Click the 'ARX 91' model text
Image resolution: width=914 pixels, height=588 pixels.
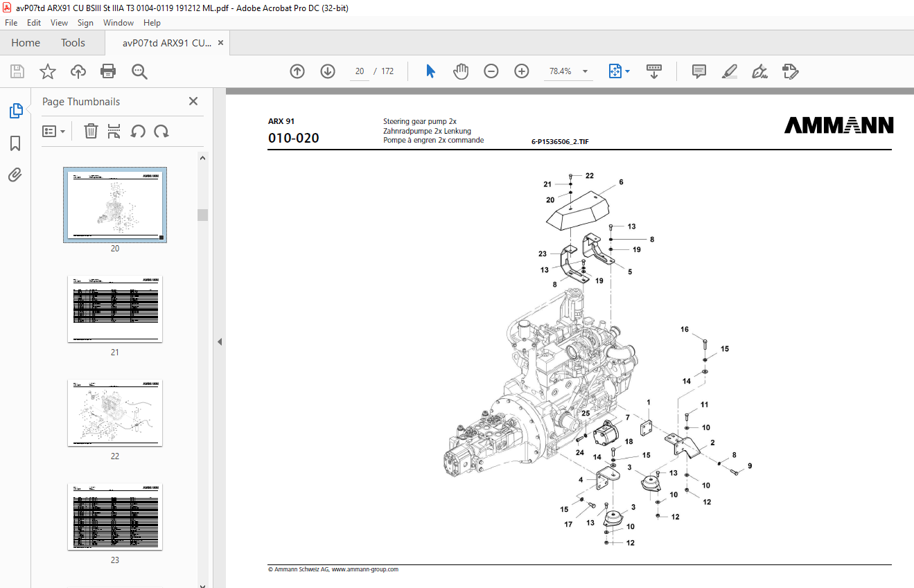click(x=281, y=121)
